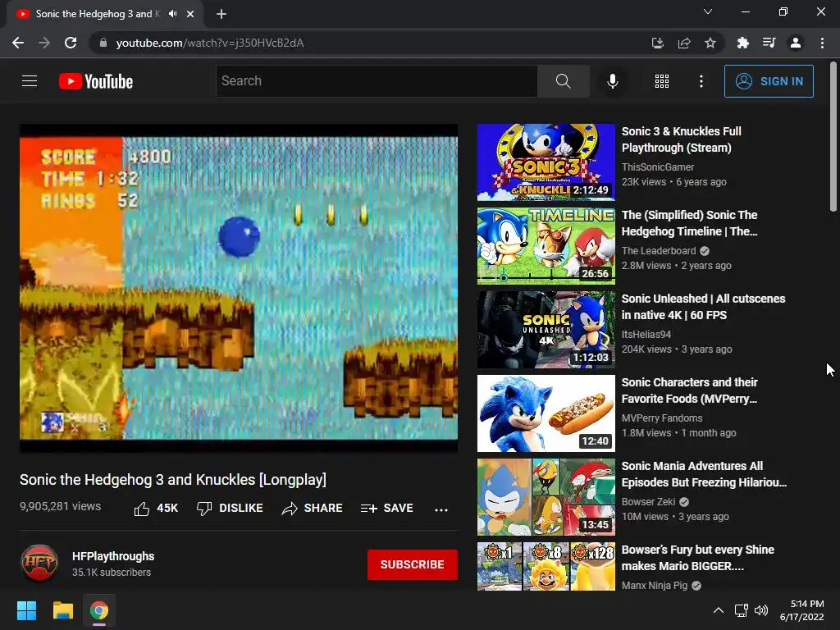The height and width of the screenshot is (630, 840).
Task: Open ItsHelias94 channel link
Action: click(x=646, y=335)
